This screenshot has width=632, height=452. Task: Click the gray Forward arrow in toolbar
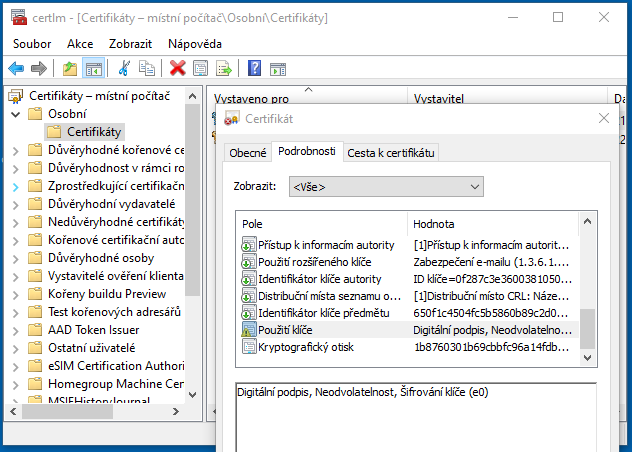[39, 69]
